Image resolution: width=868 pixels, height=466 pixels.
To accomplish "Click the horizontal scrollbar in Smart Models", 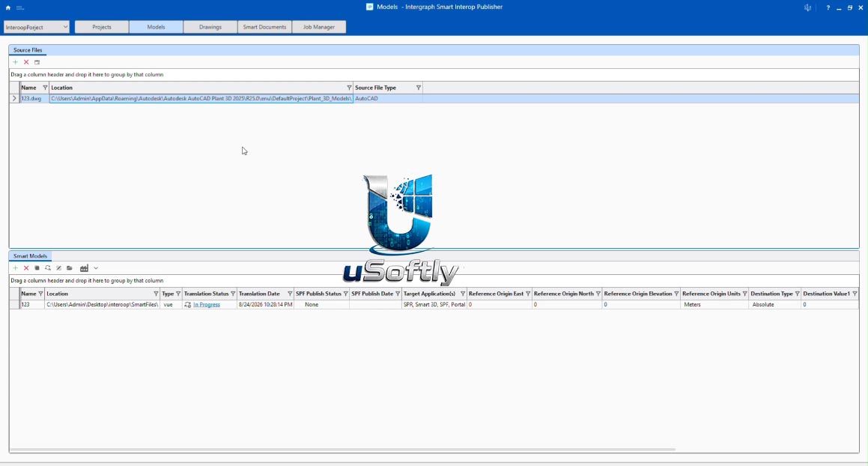I will tap(343, 450).
